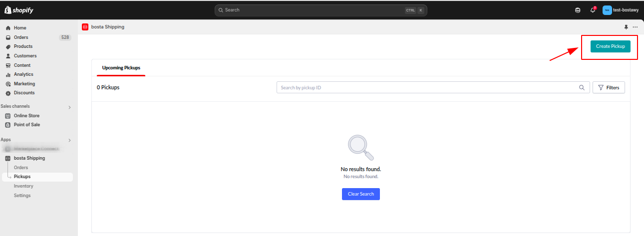Click the Content image icon

tap(8, 65)
